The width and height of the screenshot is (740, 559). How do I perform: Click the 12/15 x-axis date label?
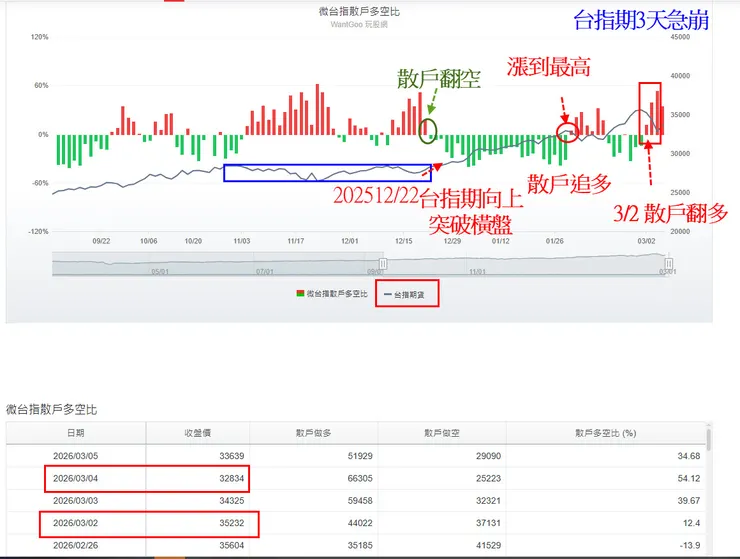[x=404, y=241]
